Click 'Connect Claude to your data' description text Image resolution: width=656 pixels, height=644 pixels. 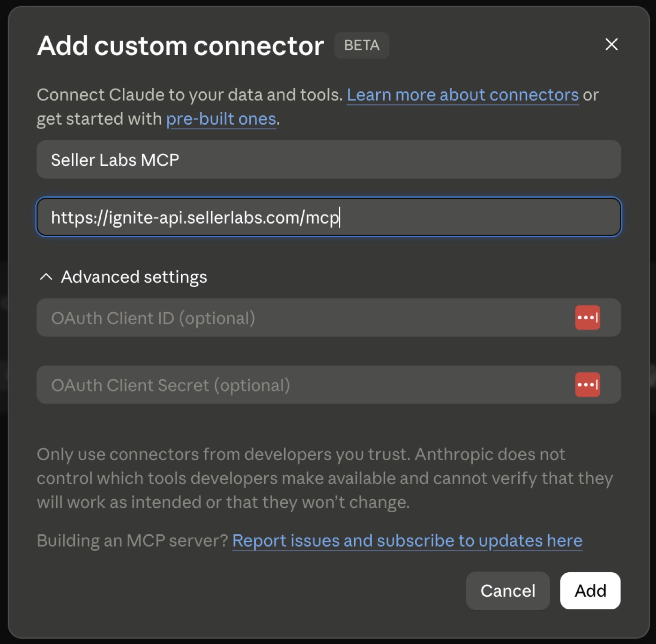(x=190, y=95)
